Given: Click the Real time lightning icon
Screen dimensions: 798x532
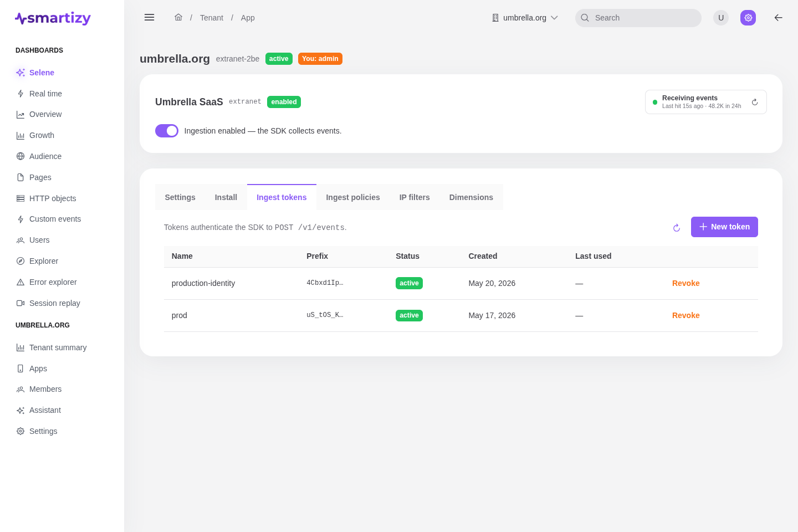Looking at the screenshot, I should [21, 94].
